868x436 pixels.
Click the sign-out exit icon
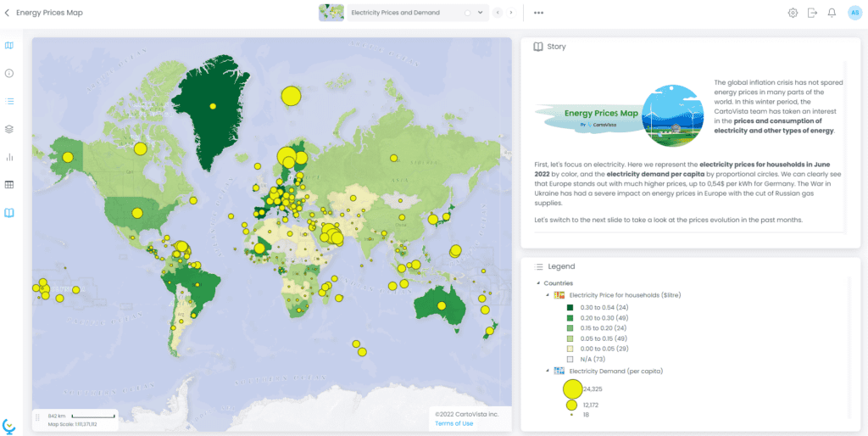[812, 13]
